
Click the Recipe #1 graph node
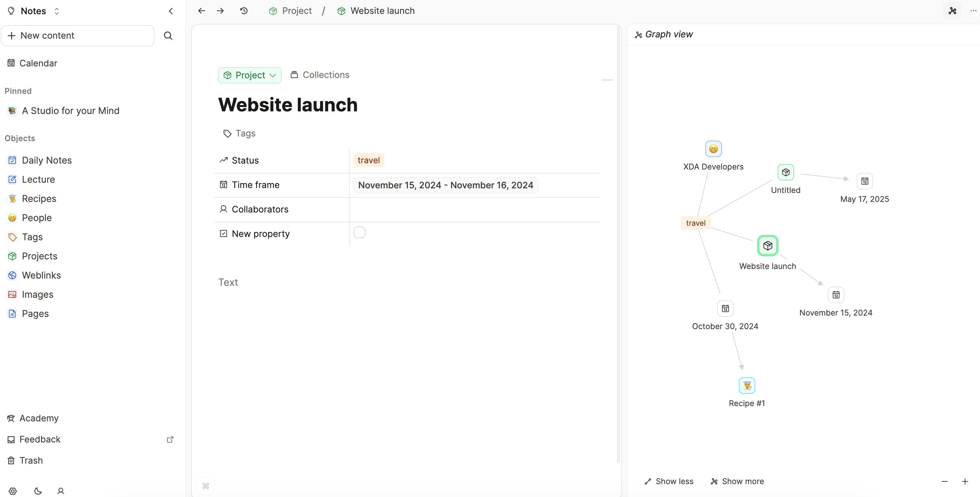pyautogui.click(x=746, y=386)
